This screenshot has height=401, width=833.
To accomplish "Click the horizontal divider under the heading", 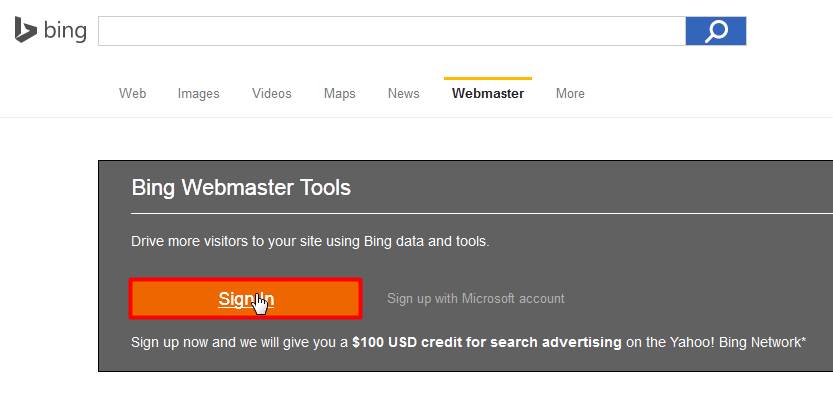I will [x=482, y=214].
